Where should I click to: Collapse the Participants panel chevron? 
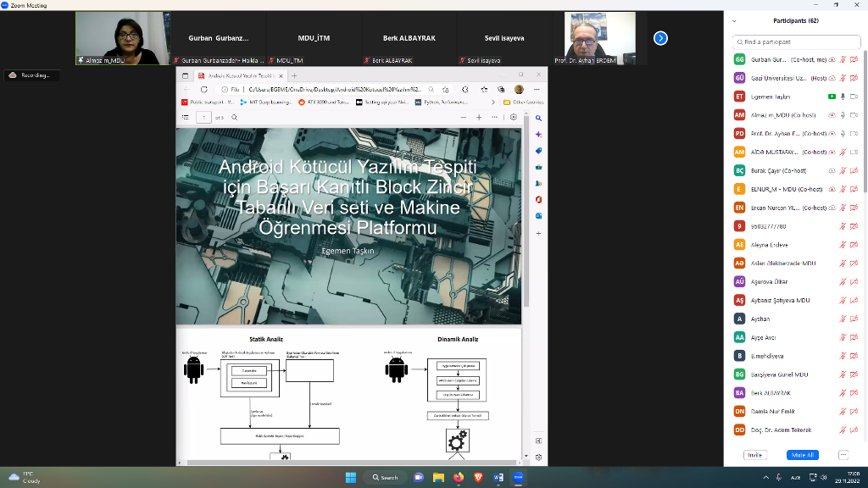point(734,21)
